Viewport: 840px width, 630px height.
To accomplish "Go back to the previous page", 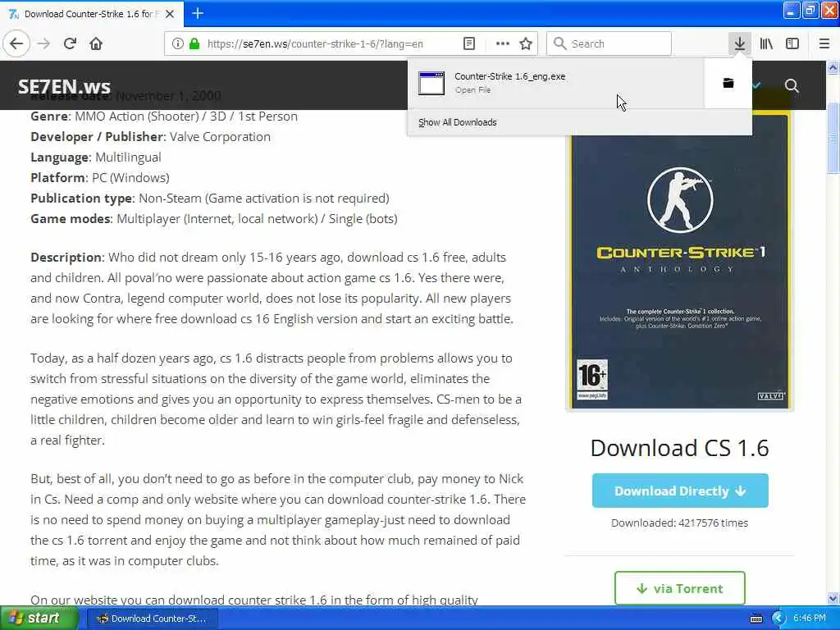I will [x=16, y=43].
